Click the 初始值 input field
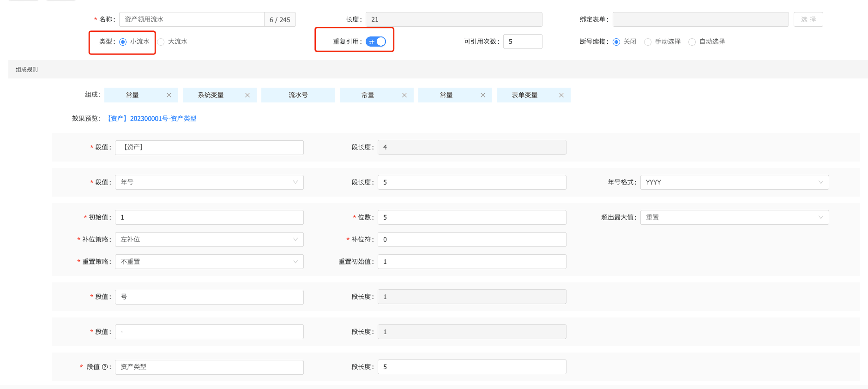The image size is (868, 389). point(209,217)
